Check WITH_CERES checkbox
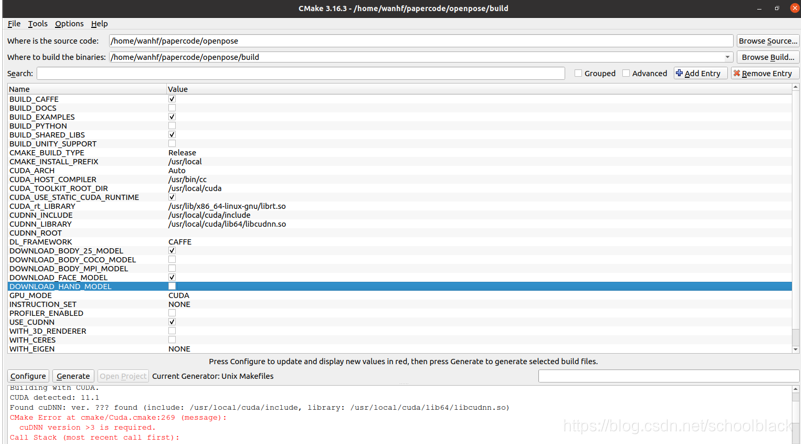The width and height of the screenshot is (802, 444). pos(172,340)
